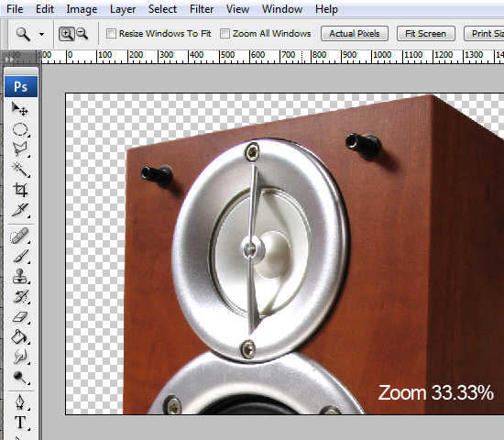Select the Crop tool
This screenshot has width=504, height=440.
tap(20, 190)
